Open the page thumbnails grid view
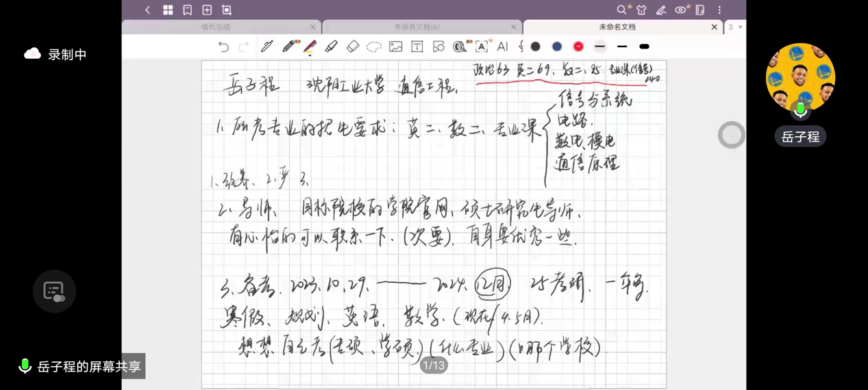The image size is (868, 390). point(168,10)
